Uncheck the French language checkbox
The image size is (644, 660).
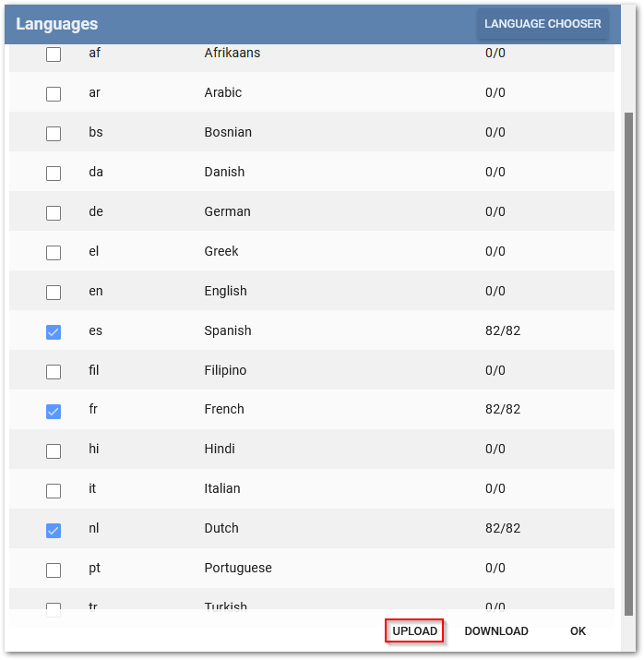[54, 412]
